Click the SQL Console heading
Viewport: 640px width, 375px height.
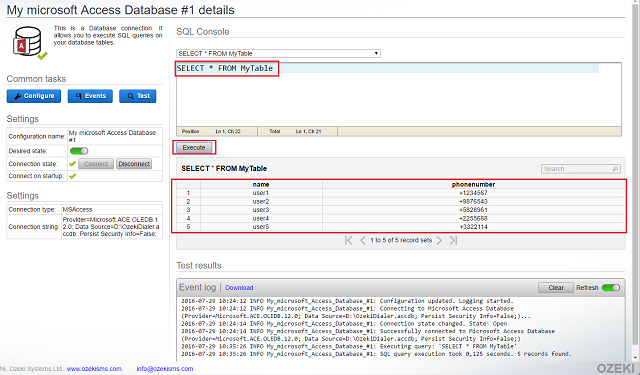203,32
